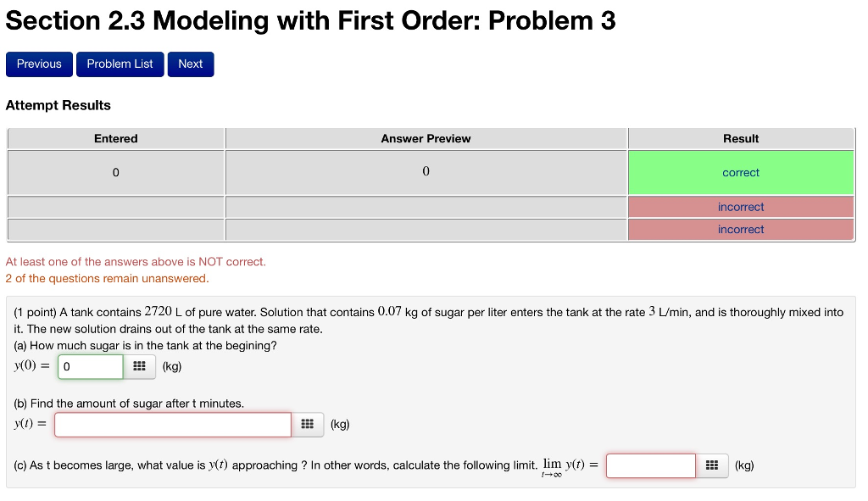Viewport: 868px width, 501px height.
Task: Open the symbol keypad for the limit answer
Action: [712, 465]
